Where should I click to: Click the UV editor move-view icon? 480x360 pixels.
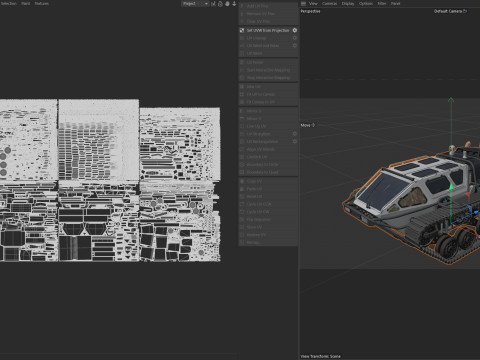[213, 3]
